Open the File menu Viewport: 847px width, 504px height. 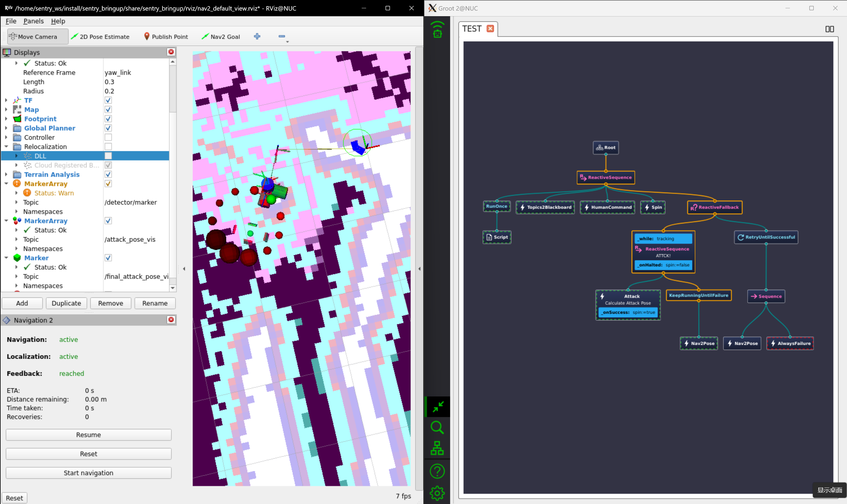[11, 21]
